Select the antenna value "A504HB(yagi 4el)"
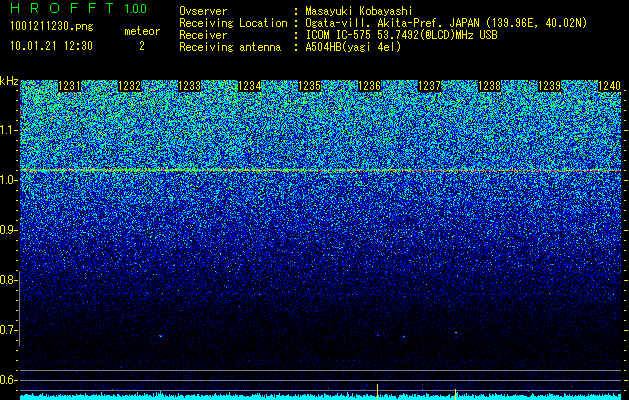The height and width of the screenshot is (400, 629). pos(353,47)
